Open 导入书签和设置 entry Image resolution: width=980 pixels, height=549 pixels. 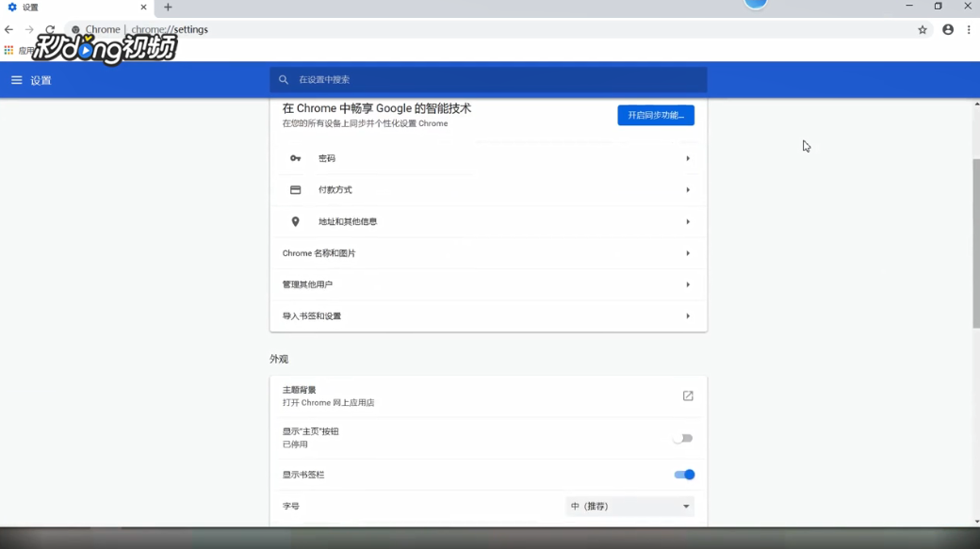488,316
